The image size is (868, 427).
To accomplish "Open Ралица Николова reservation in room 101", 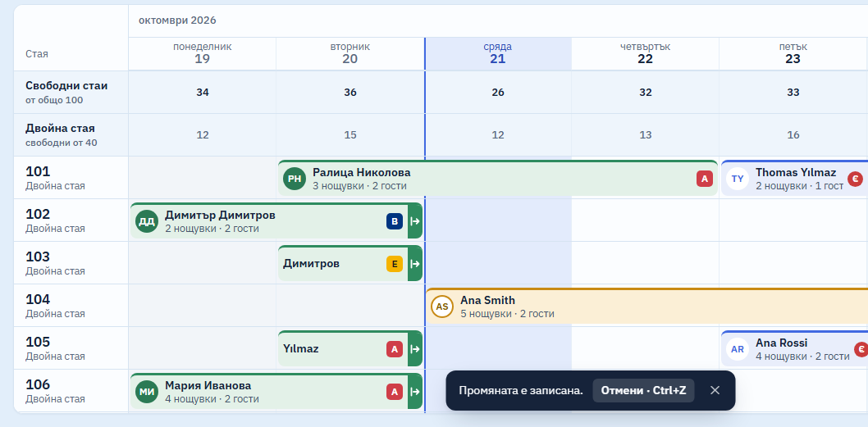I will click(498, 178).
